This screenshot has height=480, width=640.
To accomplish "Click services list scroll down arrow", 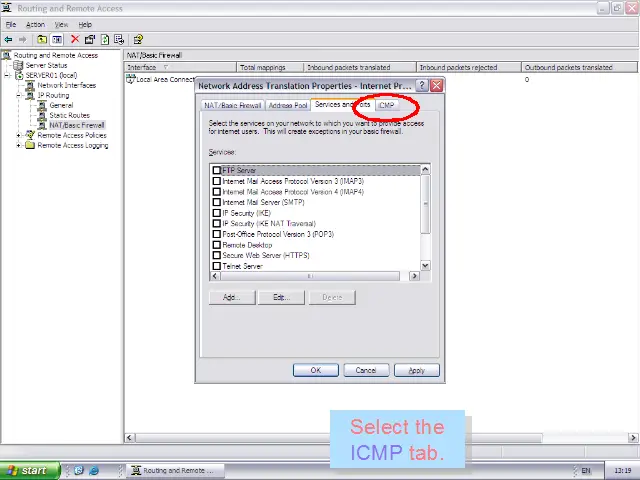I will coord(425,266).
